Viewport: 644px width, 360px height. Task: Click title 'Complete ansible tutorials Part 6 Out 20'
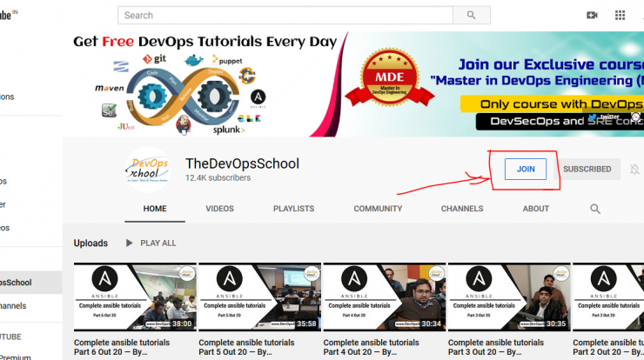[x=122, y=347]
